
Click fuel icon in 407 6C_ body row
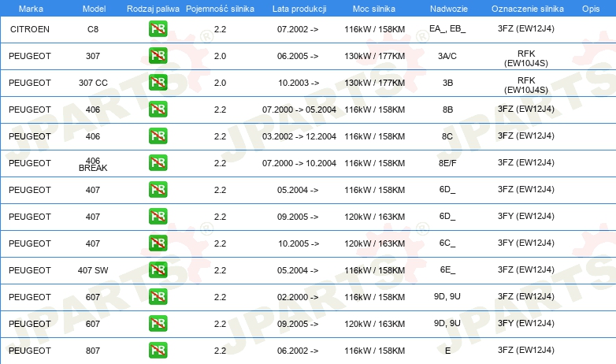(158, 243)
